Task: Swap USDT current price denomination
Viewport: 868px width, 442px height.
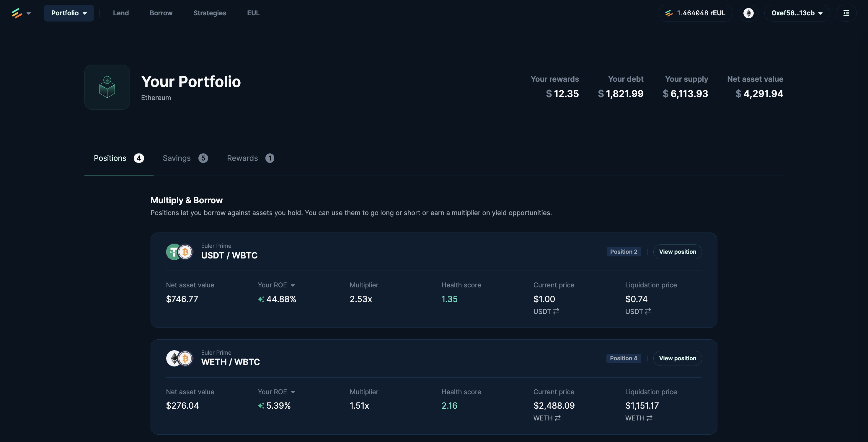Action: (x=556, y=311)
